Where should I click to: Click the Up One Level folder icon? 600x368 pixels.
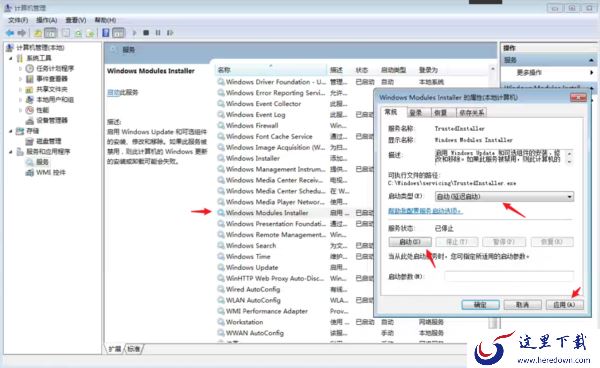tap(38, 33)
